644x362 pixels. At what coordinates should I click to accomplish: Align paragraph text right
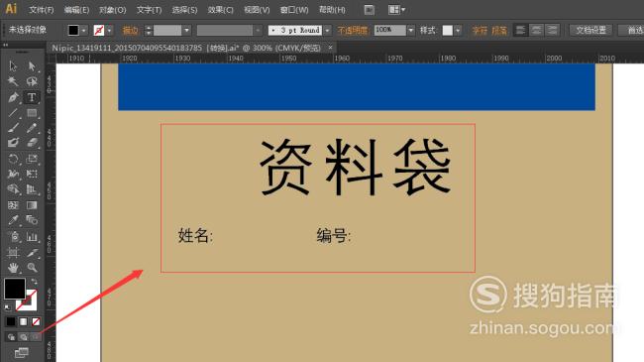point(552,30)
